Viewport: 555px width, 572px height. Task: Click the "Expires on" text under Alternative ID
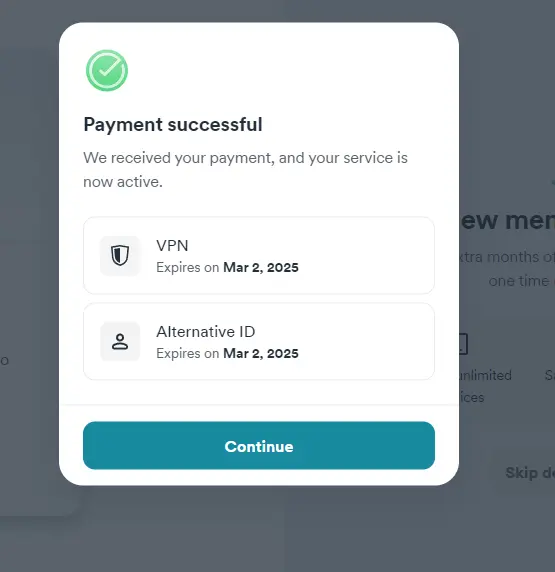tap(188, 353)
